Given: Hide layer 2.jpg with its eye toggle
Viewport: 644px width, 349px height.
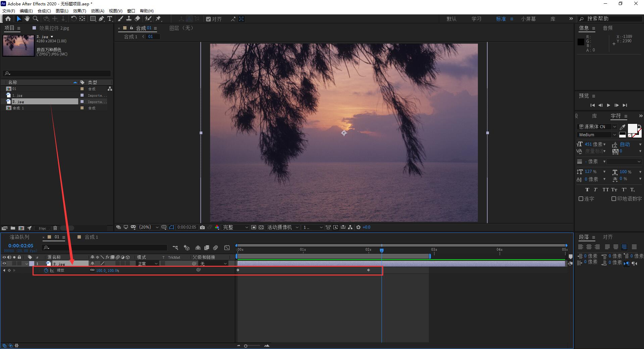Looking at the screenshot, I should tap(4, 264).
